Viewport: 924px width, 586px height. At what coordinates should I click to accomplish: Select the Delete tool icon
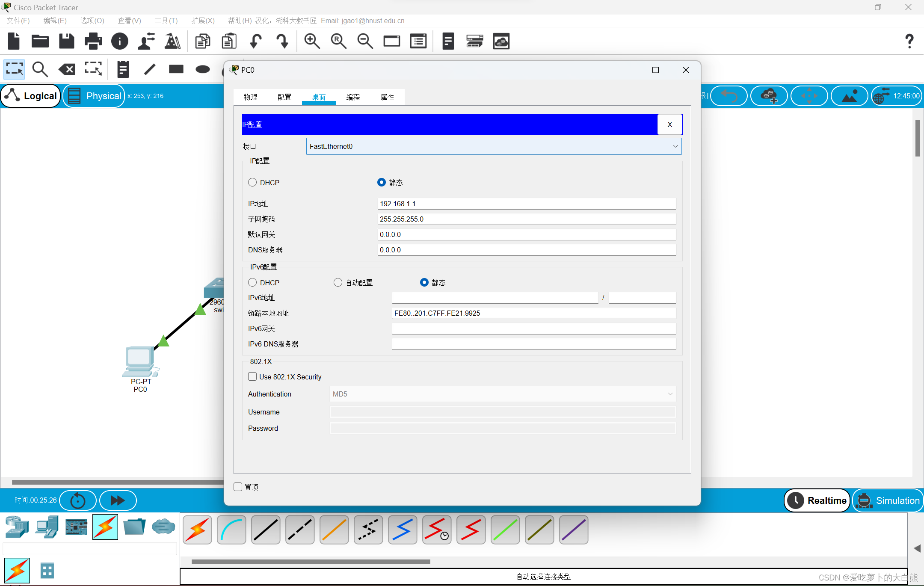coord(67,69)
